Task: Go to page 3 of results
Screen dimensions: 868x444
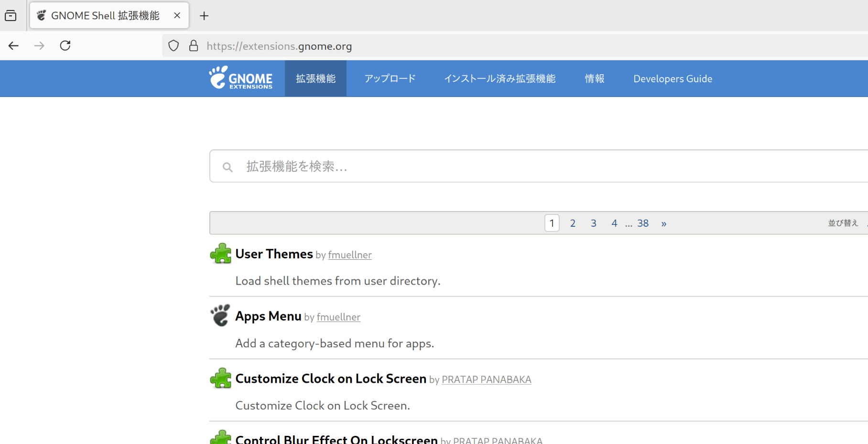Action: [594, 223]
